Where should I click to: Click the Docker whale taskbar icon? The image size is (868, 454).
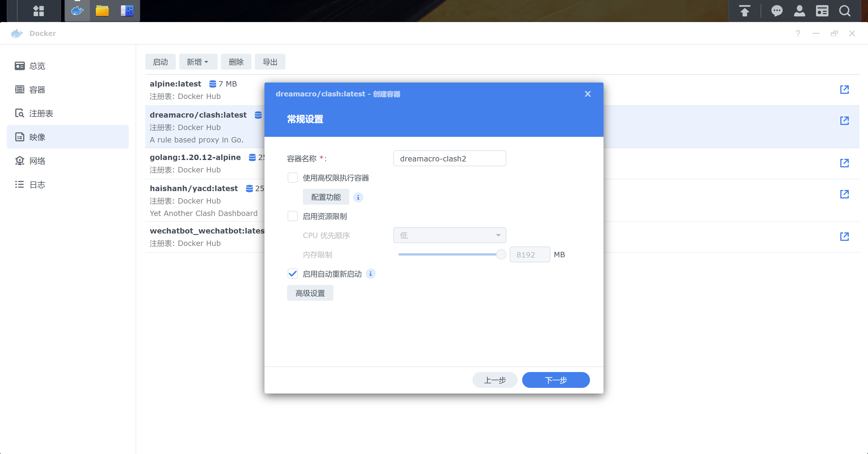tap(77, 11)
